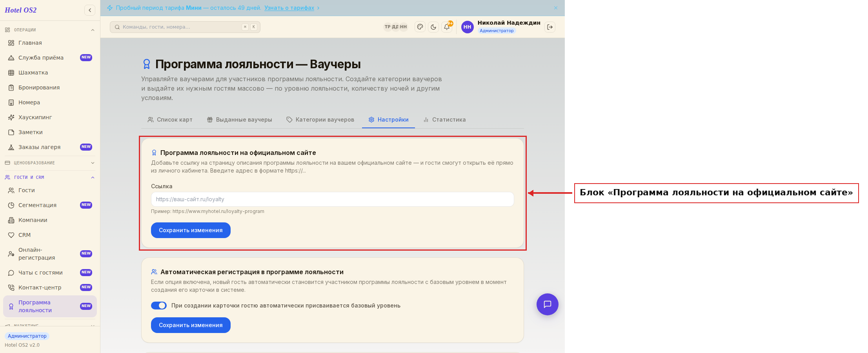The width and height of the screenshot is (868, 353).
Task: Collapse the sidebar with the chevron button
Action: (x=90, y=10)
